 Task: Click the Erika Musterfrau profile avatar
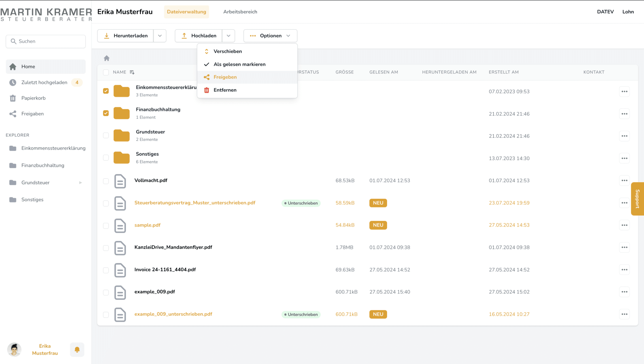14,350
